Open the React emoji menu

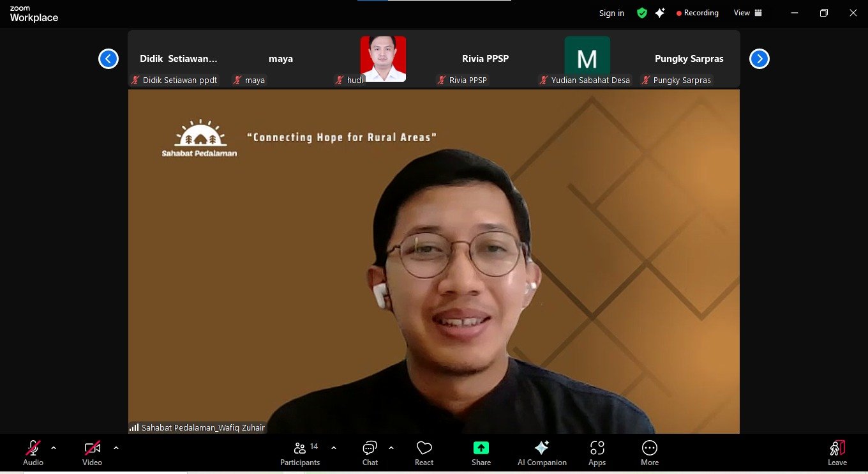[x=424, y=454]
